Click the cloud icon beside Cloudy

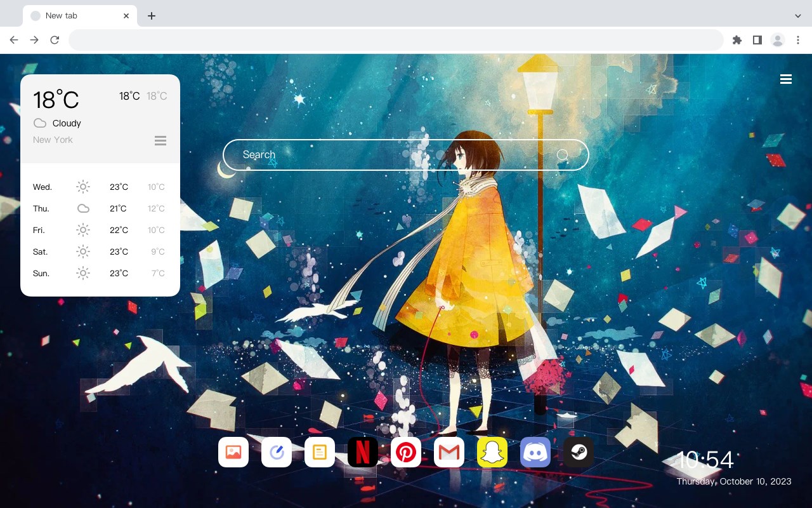[40, 123]
